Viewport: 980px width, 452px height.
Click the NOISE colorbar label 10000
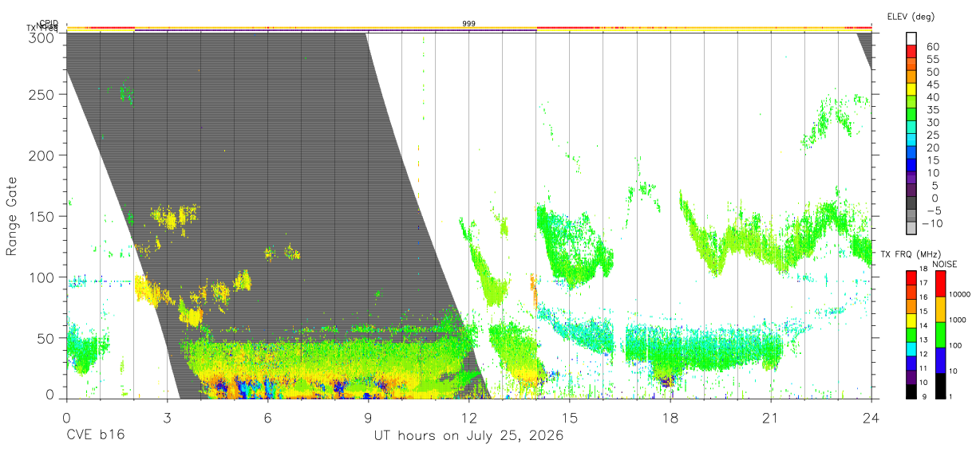click(x=962, y=294)
